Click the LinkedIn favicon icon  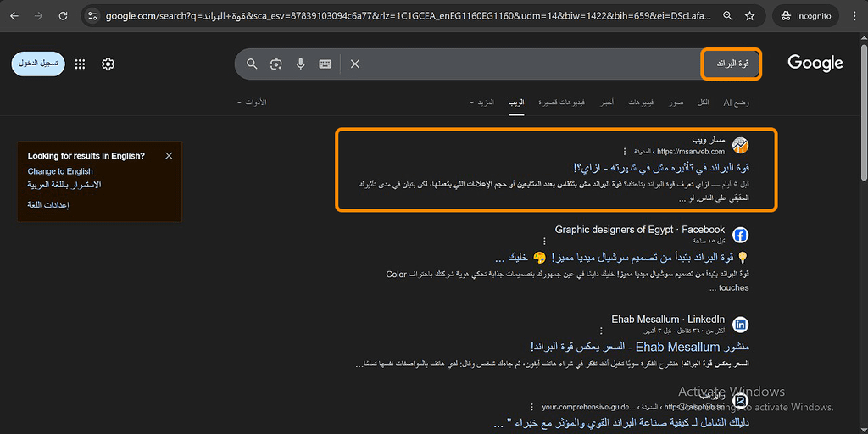coord(740,325)
